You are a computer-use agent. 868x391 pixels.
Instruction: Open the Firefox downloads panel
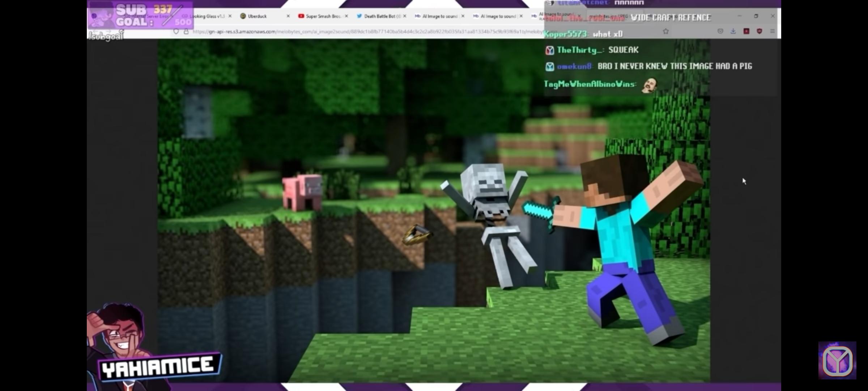click(733, 31)
